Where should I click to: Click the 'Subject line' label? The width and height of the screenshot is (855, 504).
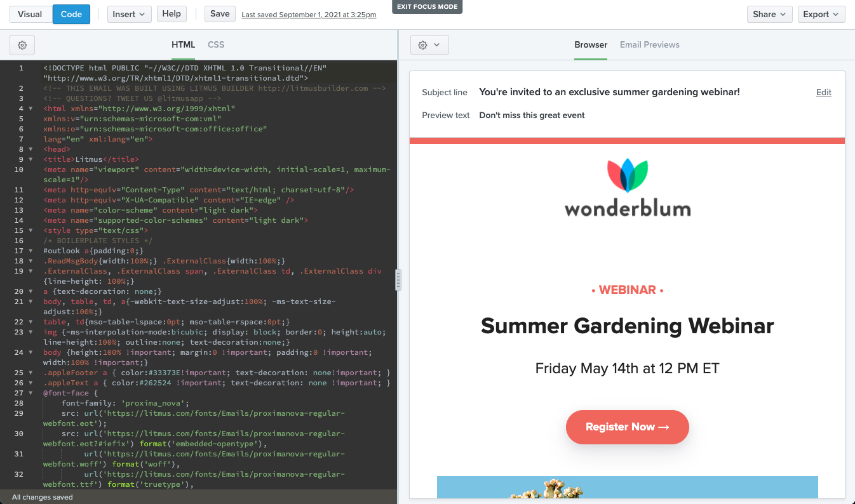[445, 92]
